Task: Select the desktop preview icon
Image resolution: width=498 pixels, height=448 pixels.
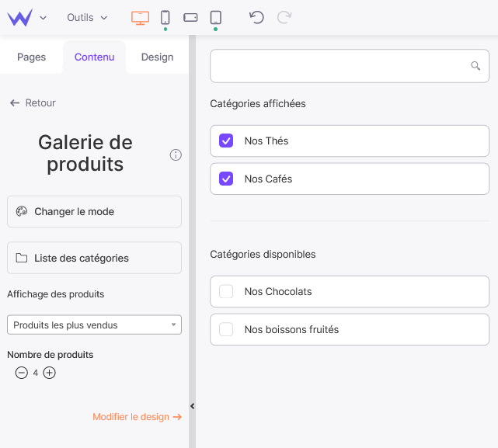Action: (140, 18)
